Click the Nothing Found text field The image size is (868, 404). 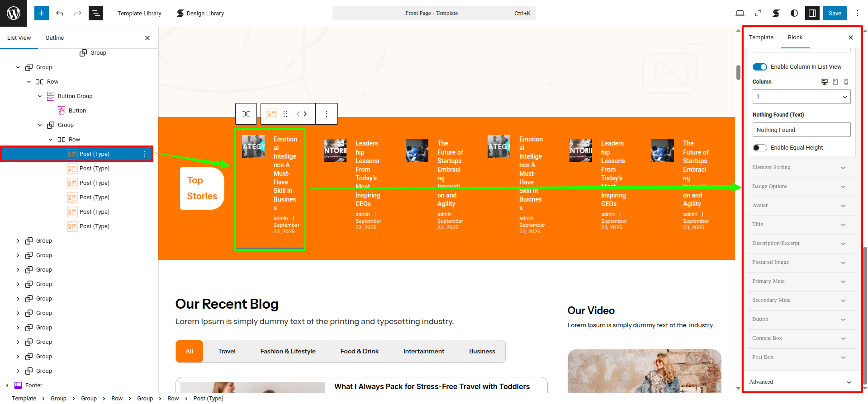(x=801, y=130)
